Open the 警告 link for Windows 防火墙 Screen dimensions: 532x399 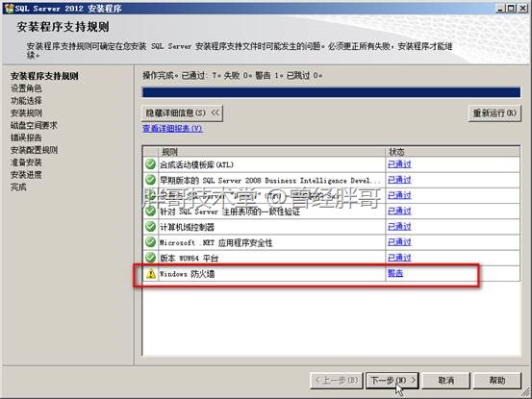[395, 273]
